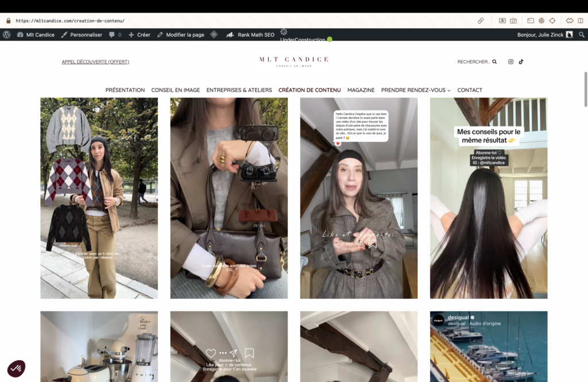Open the Contact nav item

[x=470, y=90]
